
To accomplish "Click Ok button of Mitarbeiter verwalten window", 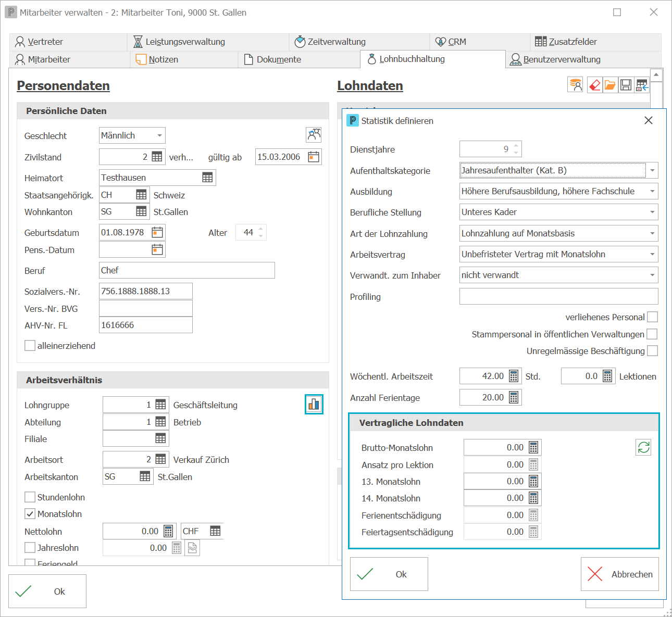I will 47,591.
